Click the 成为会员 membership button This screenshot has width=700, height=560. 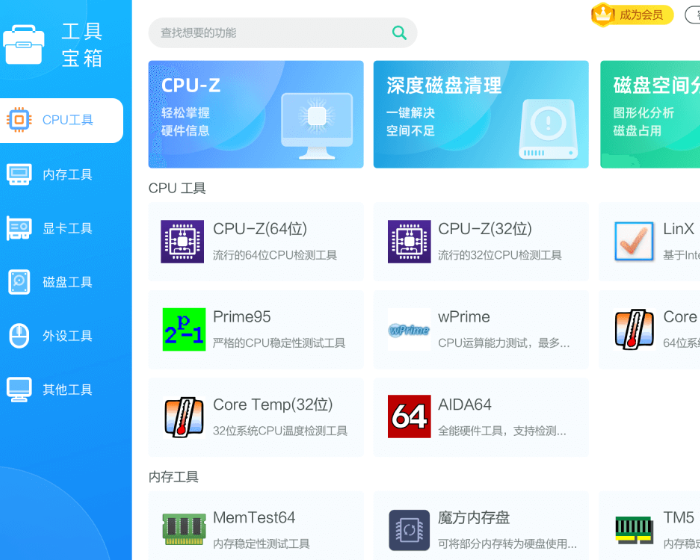pyautogui.click(x=632, y=15)
